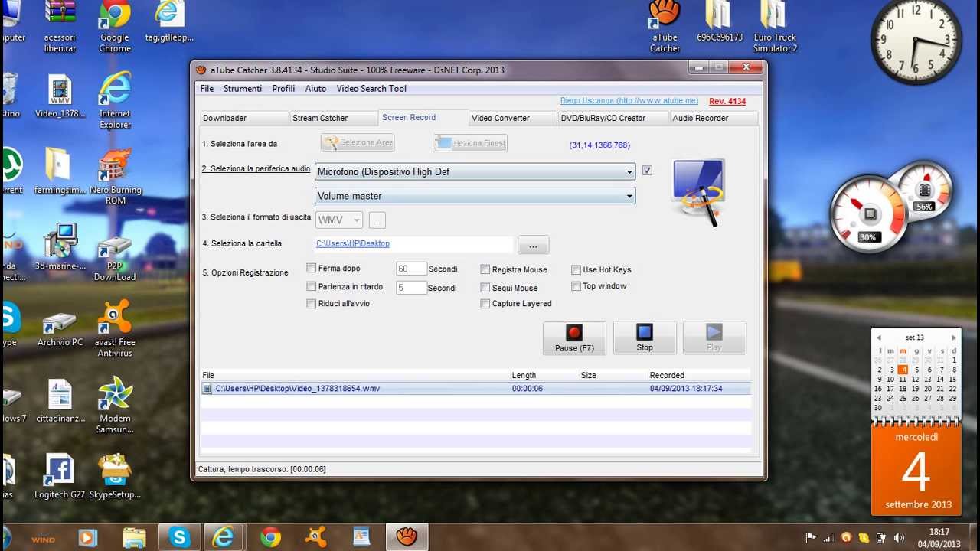Open Nero Burning ROM desktop icon
The image size is (980, 551).
point(115,178)
